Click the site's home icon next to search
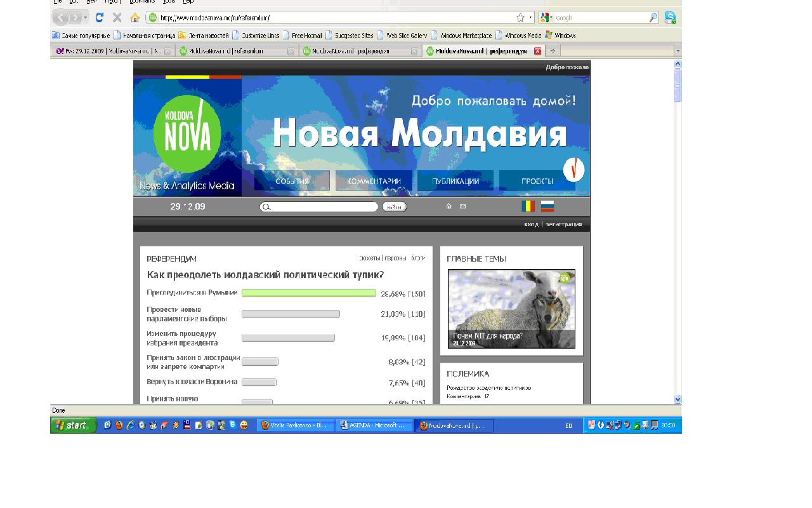Image resolution: width=812 pixels, height=508 pixels. 449,206
